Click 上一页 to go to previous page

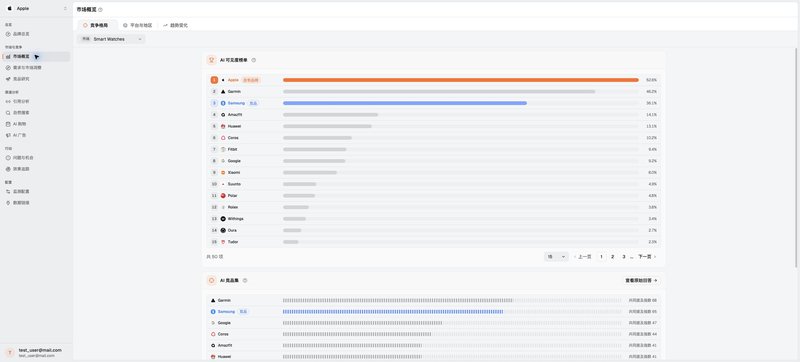click(x=582, y=256)
